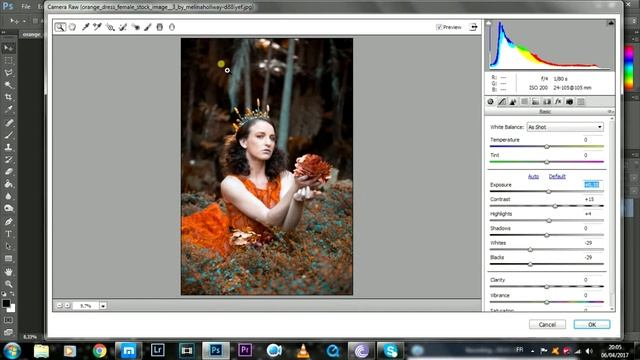Screen dimensions: 640x360
Task: Click the Windows Start button
Action: point(12,351)
